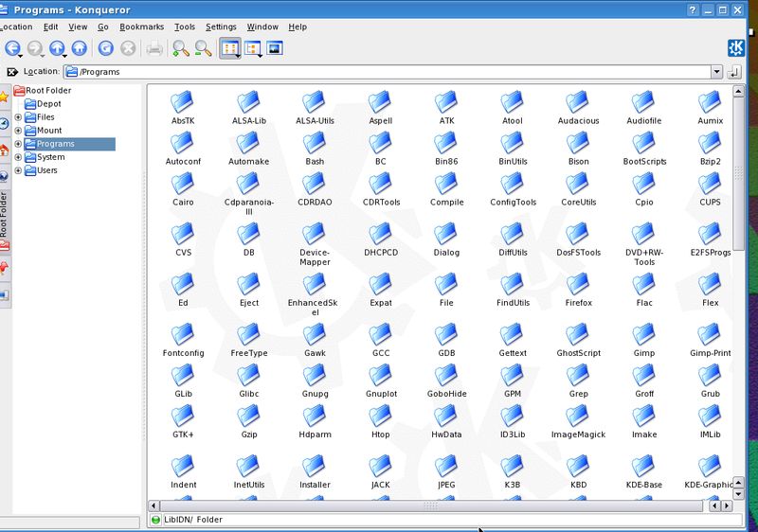Expand the Programs tree node

tap(18, 144)
